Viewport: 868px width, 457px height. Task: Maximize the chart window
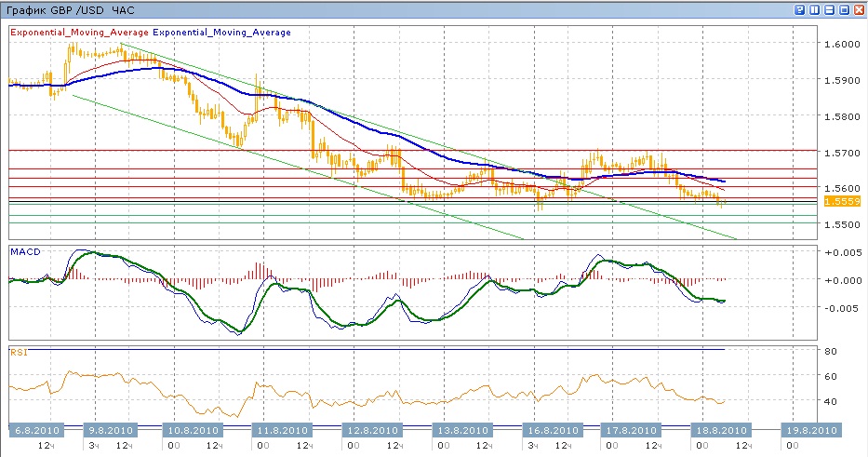tap(844, 9)
